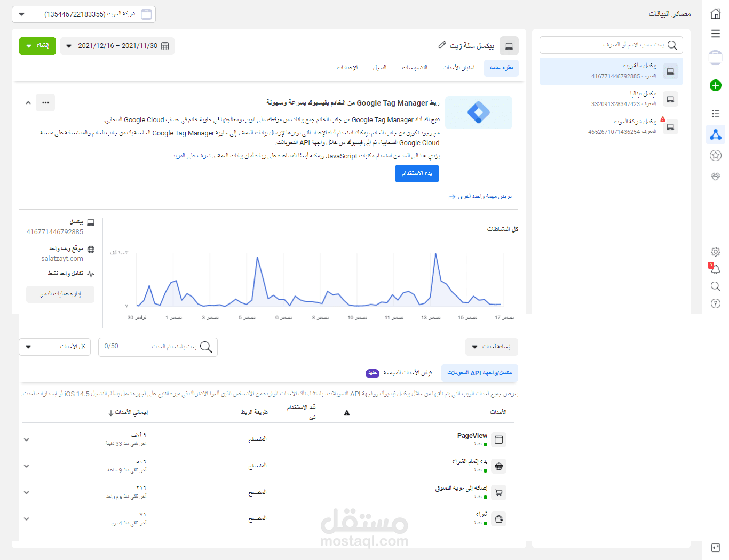Click the Google Tag Manager logo thumbnail
Viewport: 729px width, 560px height.
[479, 113]
